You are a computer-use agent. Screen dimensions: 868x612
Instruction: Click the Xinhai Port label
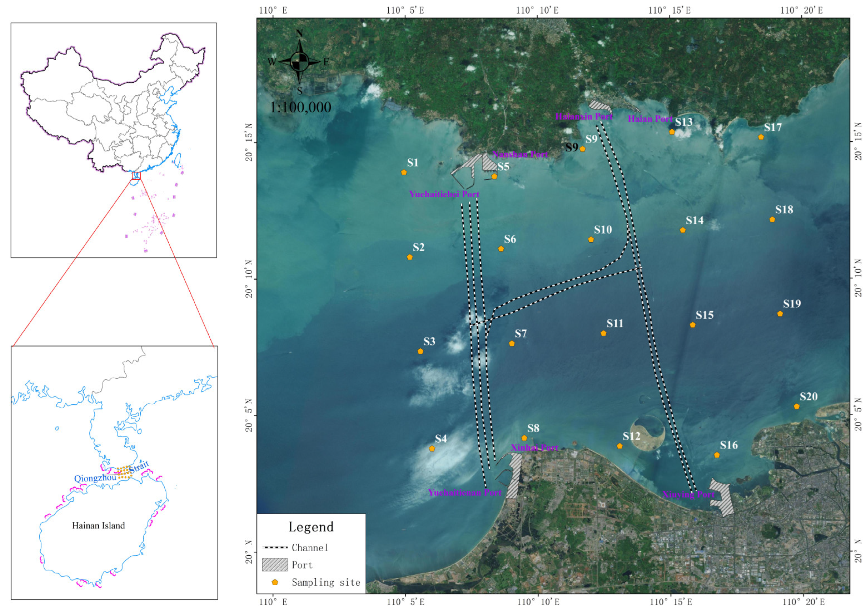point(534,448)
